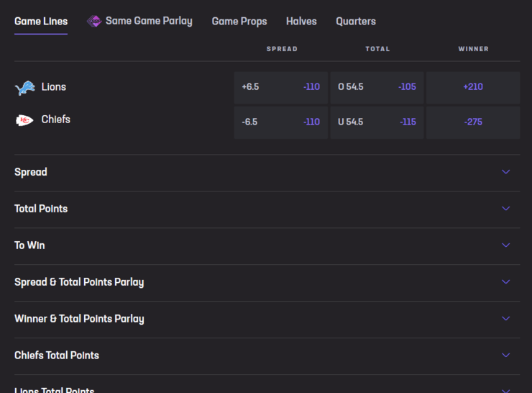The width and height of the screenshot is (532, 393).
Task: Select Chiefs -6.5 spread bet
Action: 280,122
